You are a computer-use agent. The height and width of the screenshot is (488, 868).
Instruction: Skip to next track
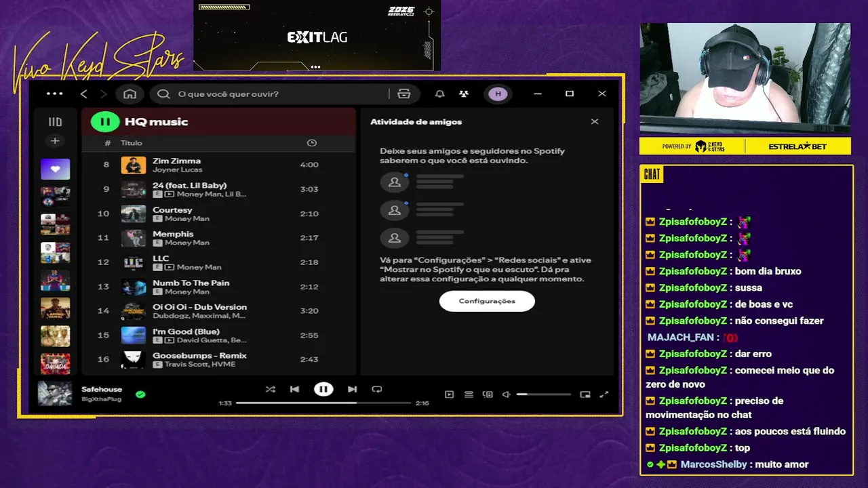point(352,389)
